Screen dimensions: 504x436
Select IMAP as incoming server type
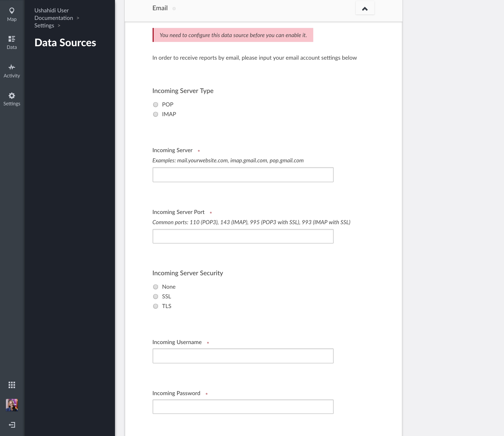tap(156, 114)
